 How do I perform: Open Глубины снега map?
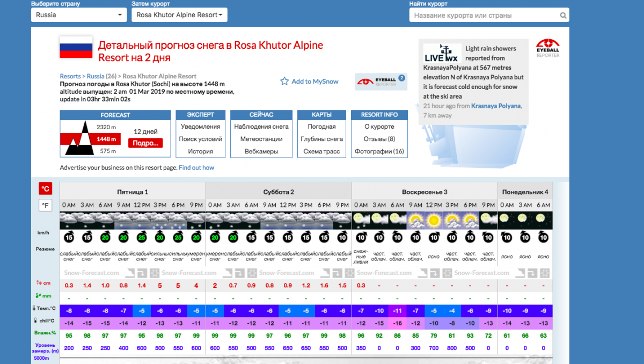coord(321,139)
